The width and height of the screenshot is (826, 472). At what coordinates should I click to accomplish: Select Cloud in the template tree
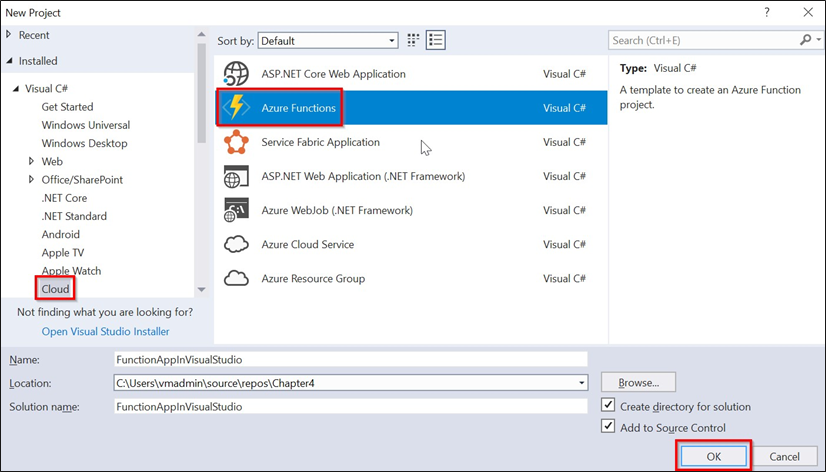click(55, 289)
